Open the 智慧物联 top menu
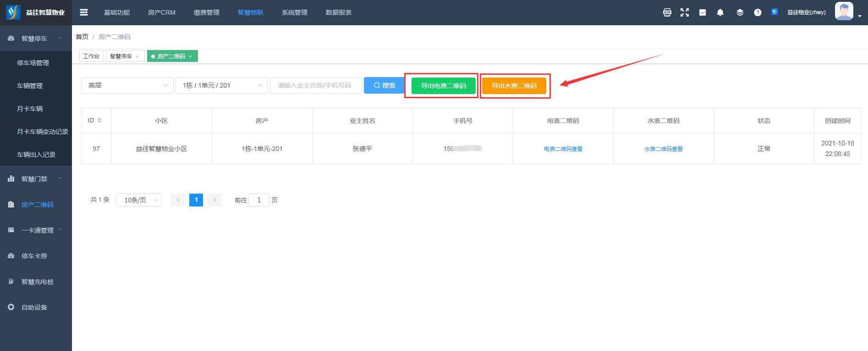The height and width of the screenshot is (351, 868). 251,12
